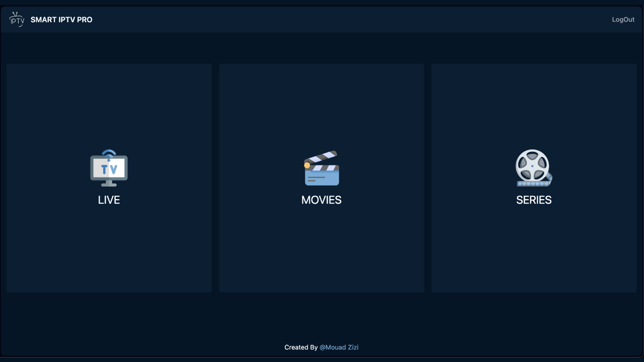Click empty top area of Movies card
Screen dimensions: 644x362
point(321,101)
